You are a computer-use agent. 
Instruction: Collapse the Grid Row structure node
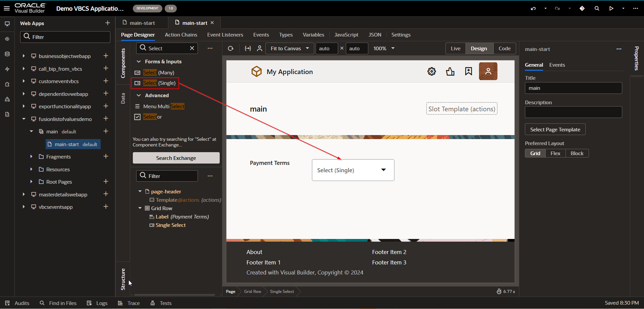(140, 208)
